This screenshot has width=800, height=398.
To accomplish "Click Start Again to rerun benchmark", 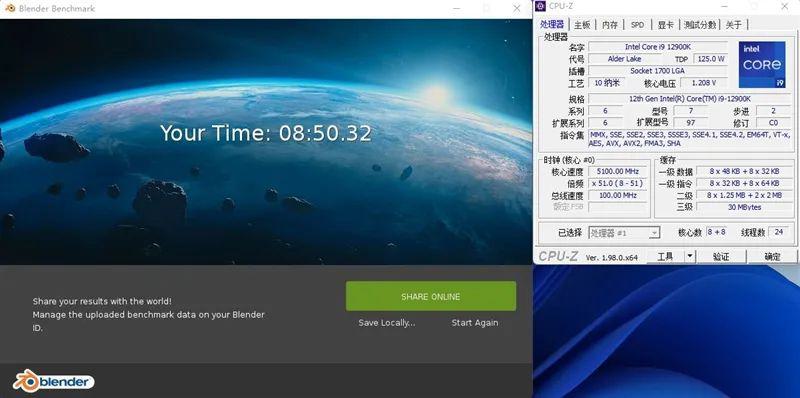I will point(474,322).
